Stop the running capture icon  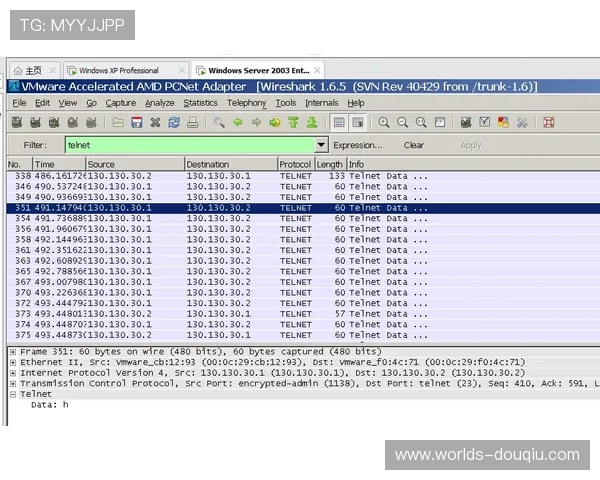tap(73, 122)
